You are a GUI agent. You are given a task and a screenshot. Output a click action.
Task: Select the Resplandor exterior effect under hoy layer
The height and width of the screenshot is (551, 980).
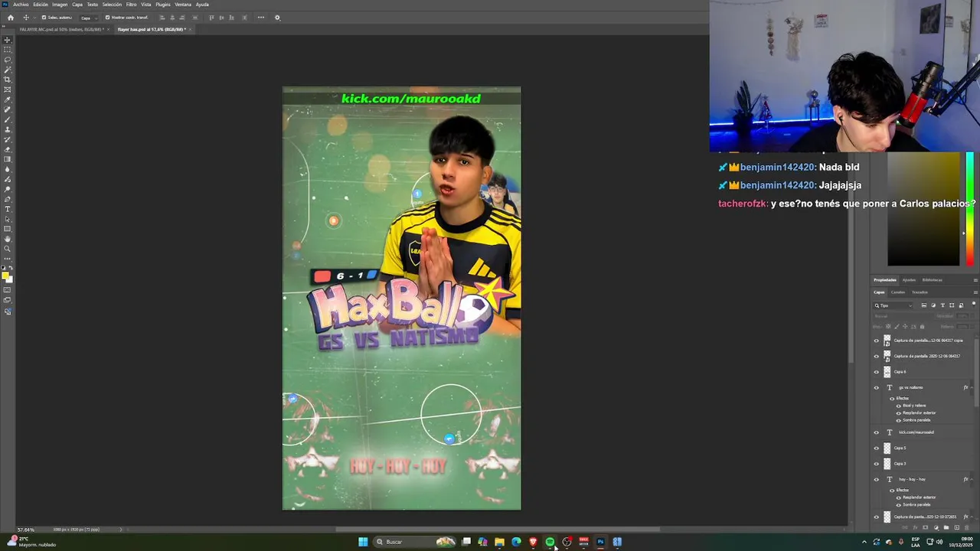pyautogui.click(x=919, y=497)
